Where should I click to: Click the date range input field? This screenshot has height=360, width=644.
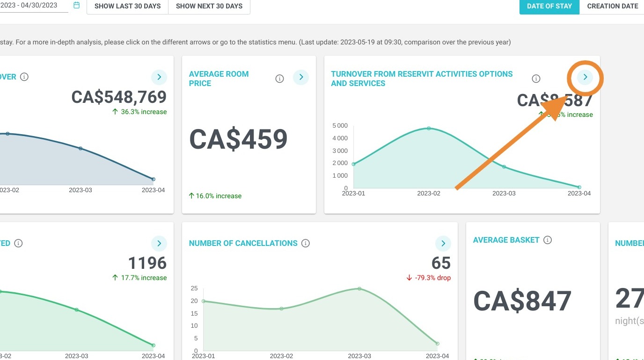click(34, 6)
